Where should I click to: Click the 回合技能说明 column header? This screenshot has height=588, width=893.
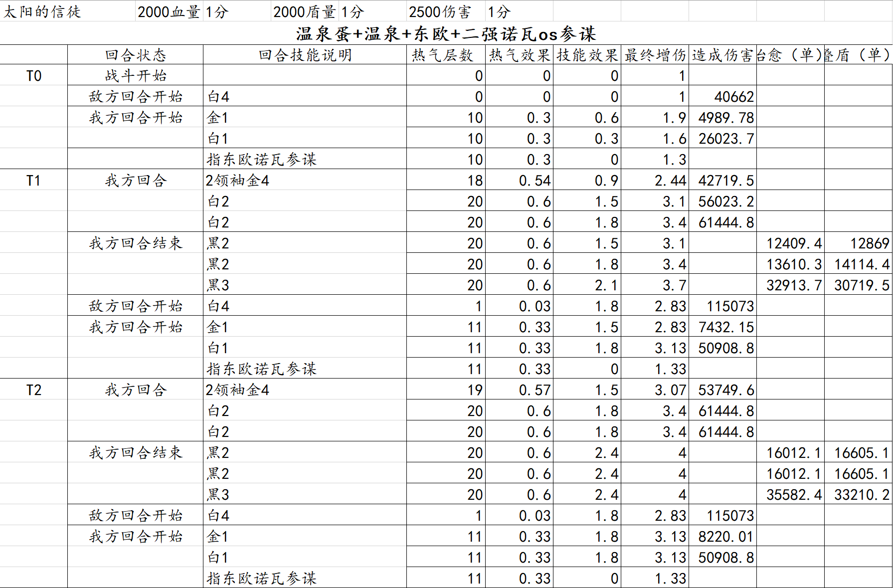(305, 55)
